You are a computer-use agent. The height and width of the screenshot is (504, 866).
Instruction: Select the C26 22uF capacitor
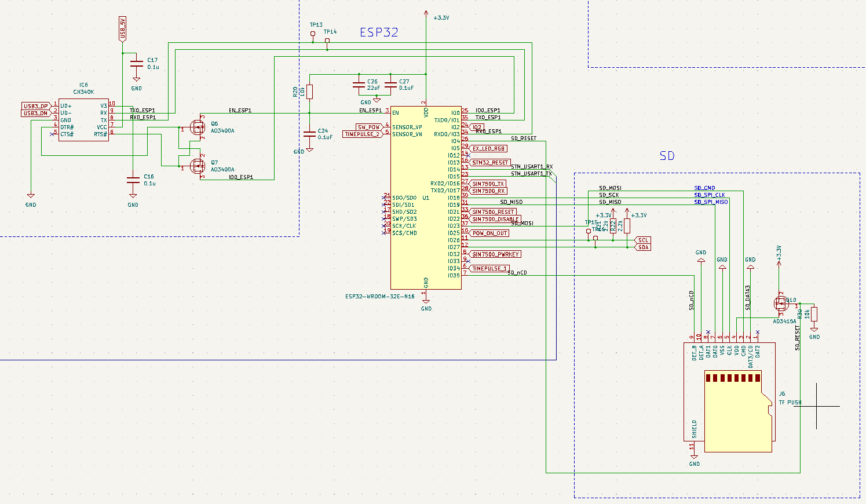tap(359, 85)
